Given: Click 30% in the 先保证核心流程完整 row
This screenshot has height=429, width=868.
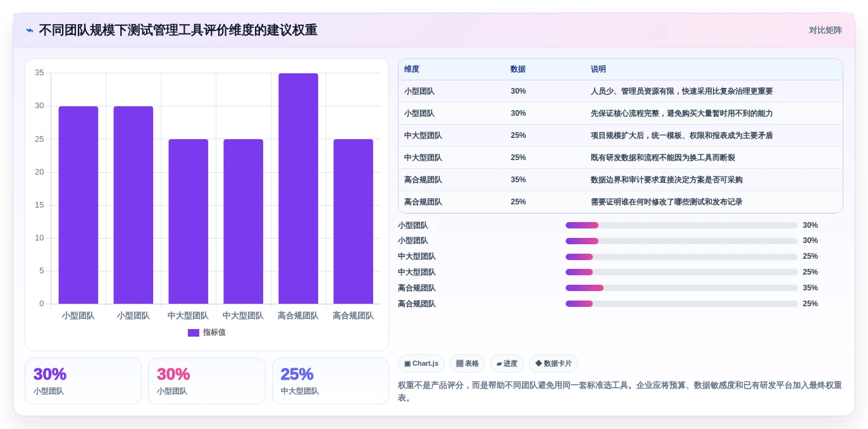Looking at the screenshot, I should point(518,113).
